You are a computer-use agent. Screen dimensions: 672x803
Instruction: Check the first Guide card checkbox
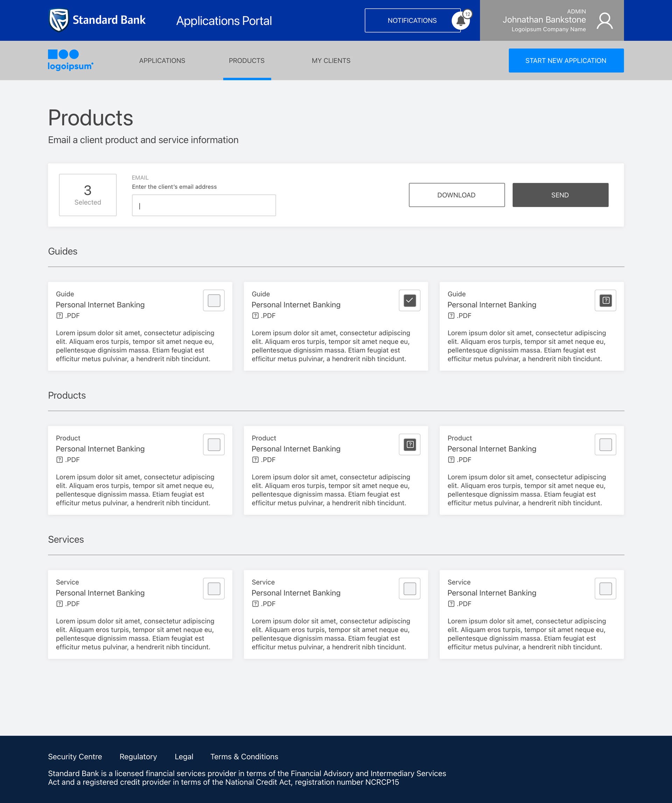[x=214, y=300]
